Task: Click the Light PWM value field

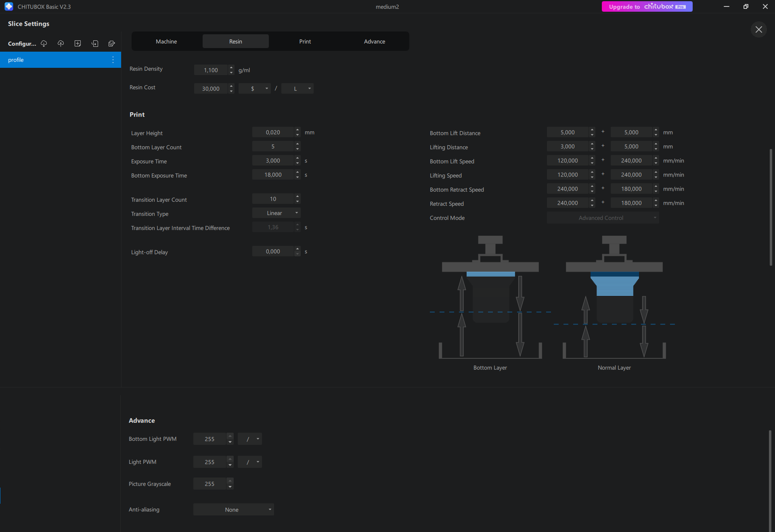Action: point(210,462)
